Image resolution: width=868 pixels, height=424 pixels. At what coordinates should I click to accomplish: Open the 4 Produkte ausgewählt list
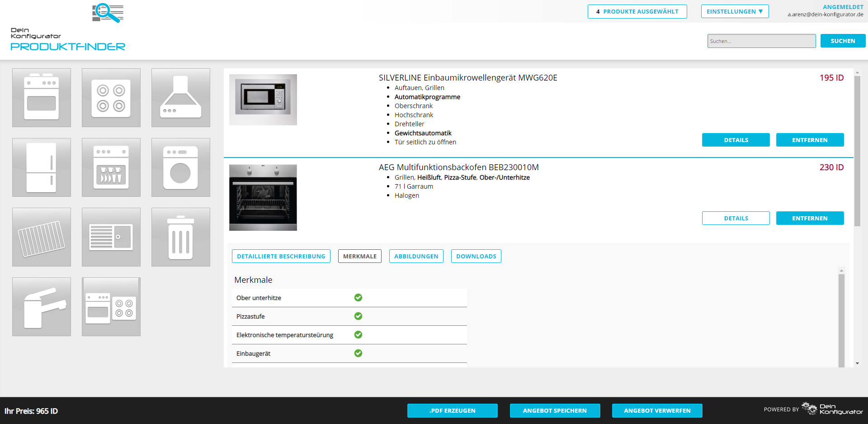[x=637, y=12]
